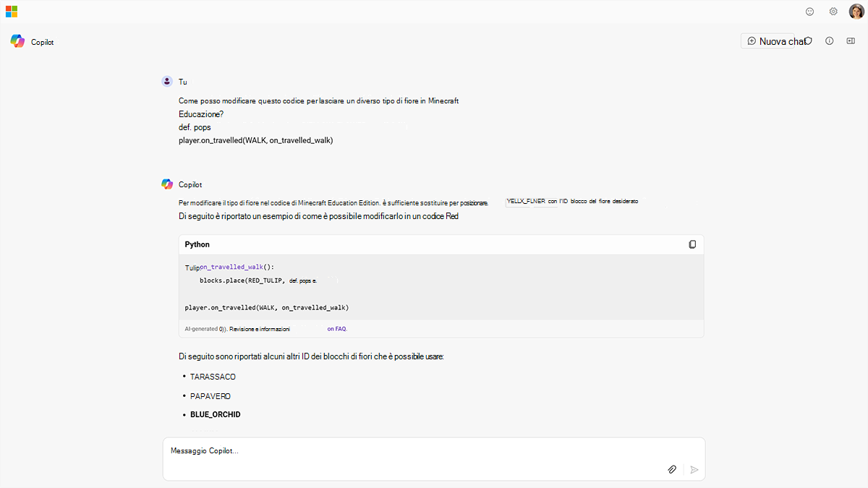868x488 pixels.
Task: Click player.on_travelled(WALK) line in code block
Action: point(267,307)
